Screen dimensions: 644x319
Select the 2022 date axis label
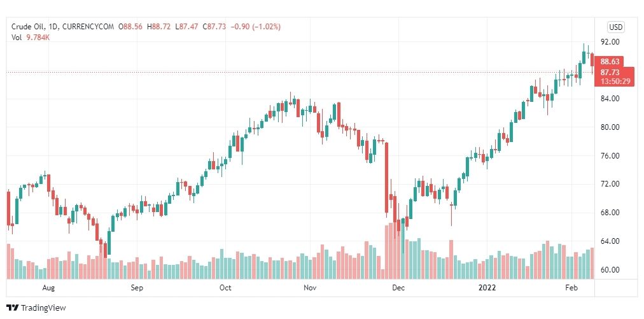pos(487,287)
